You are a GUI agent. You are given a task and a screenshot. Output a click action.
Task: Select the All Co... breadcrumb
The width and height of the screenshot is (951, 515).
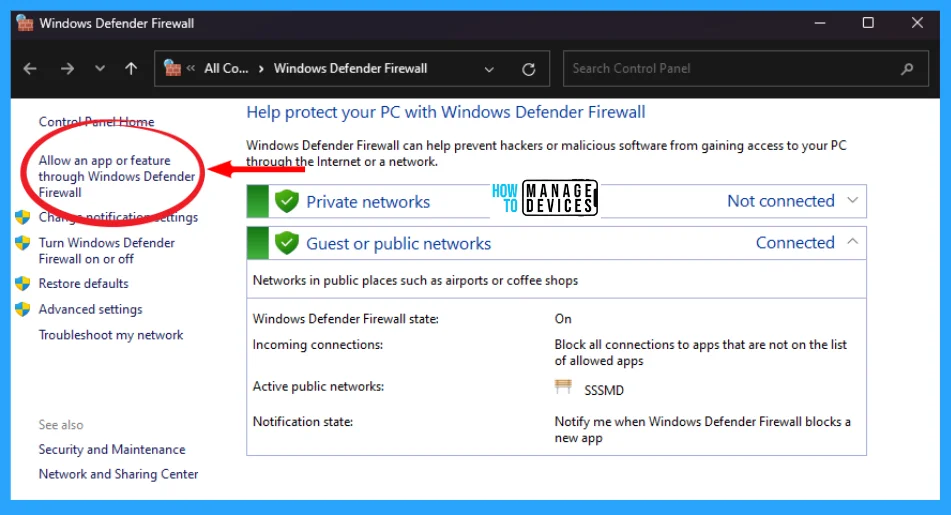pos(226,69)
